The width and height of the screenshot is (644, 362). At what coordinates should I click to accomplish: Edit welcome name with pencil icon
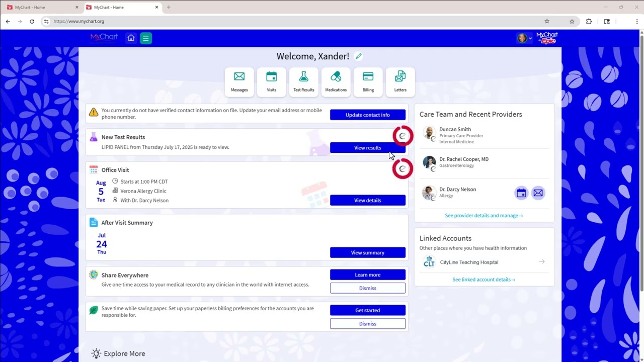[x=358, y=56]
